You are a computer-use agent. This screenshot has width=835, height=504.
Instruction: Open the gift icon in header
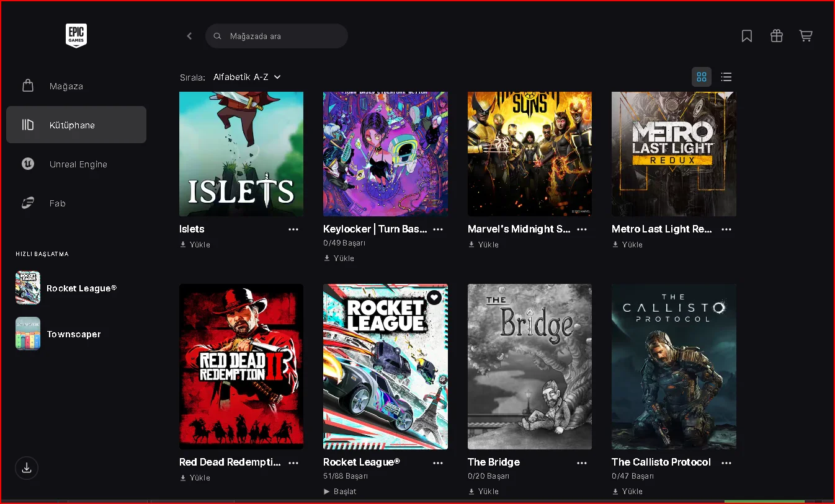777,36
